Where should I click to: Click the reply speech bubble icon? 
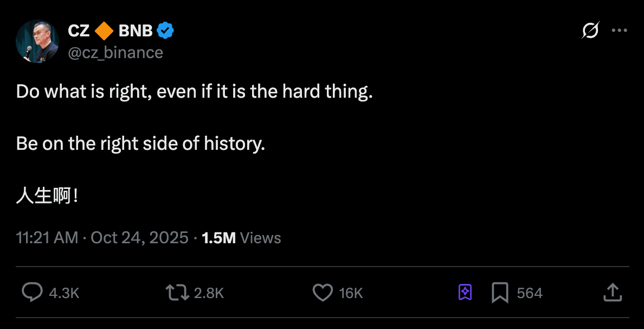(32, 293)
